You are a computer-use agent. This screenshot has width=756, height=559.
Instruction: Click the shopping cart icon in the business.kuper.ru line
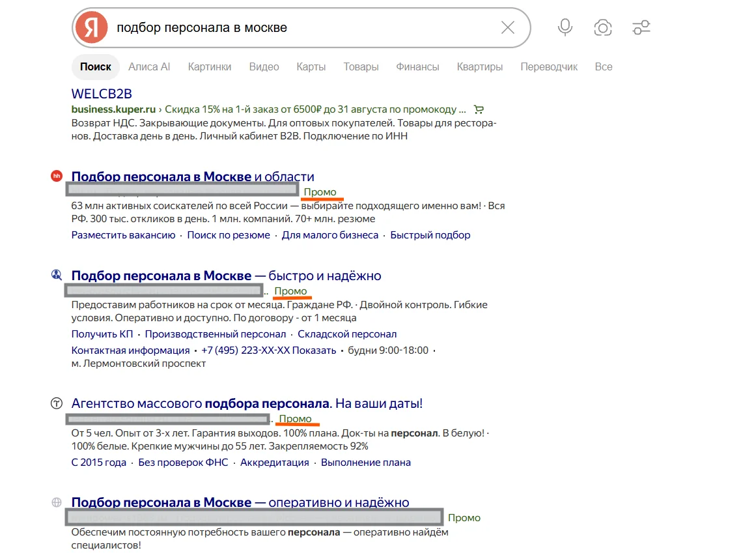(479, 109)
